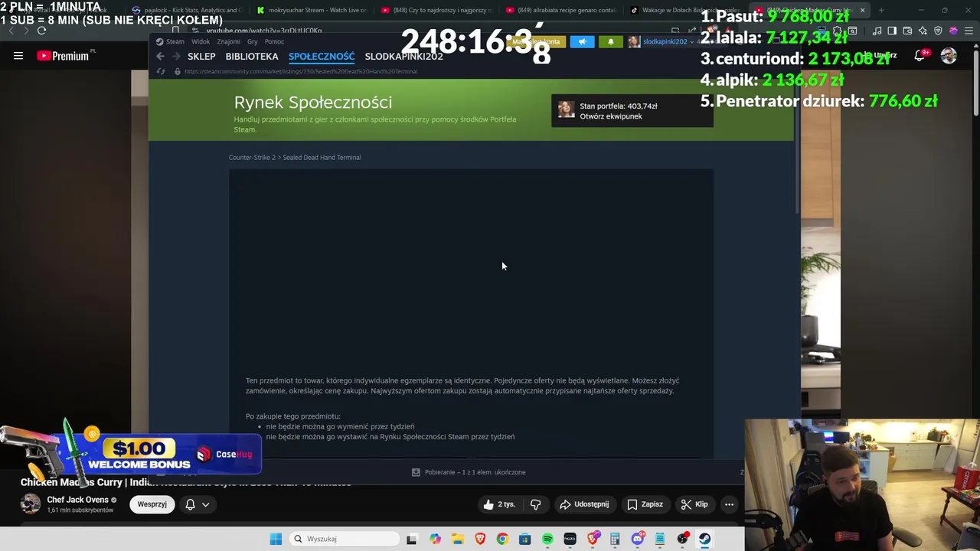The width and height of the screenshot is (980, 551).
Task: Like the video with thumbs up
Action: pyautogui.click(x=498, y=504)
